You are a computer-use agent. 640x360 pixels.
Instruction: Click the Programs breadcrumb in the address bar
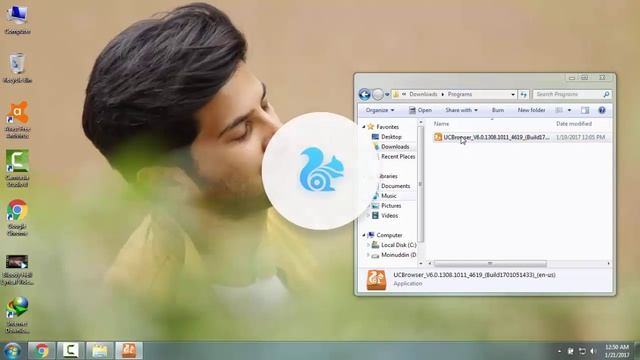[460, 94]
